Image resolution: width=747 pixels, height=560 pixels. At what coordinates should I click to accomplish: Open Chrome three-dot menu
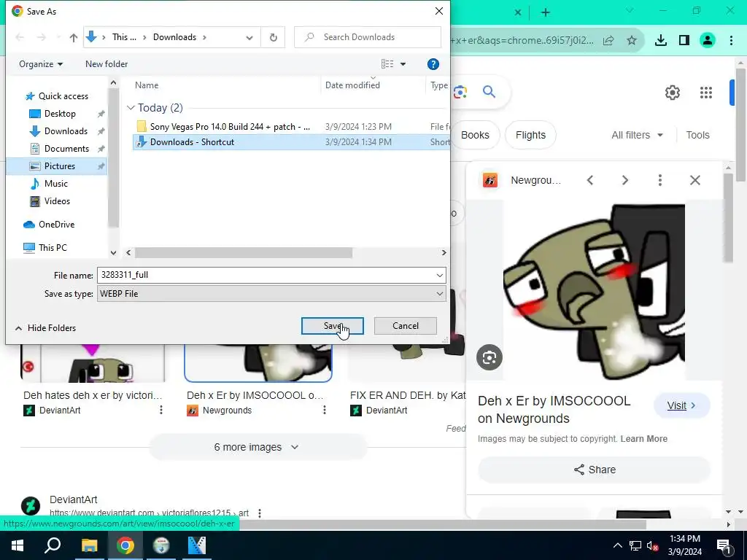click(x=731, y=41)
